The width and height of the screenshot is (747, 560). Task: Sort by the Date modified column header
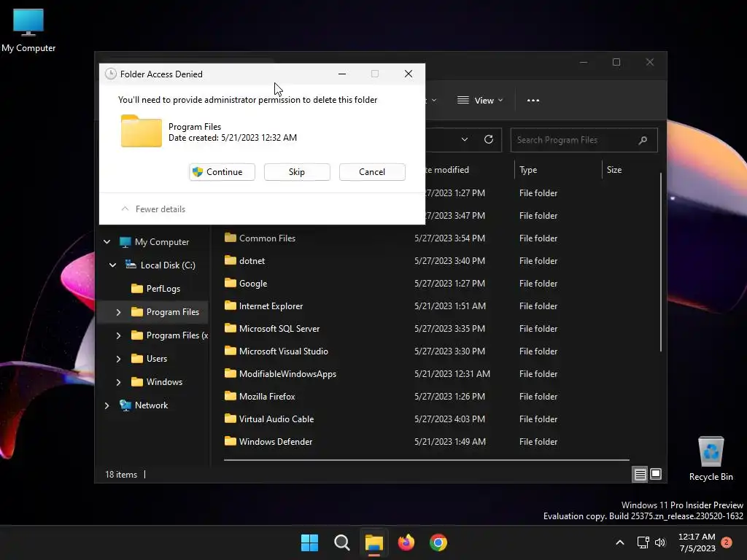(x=447, y=169)
